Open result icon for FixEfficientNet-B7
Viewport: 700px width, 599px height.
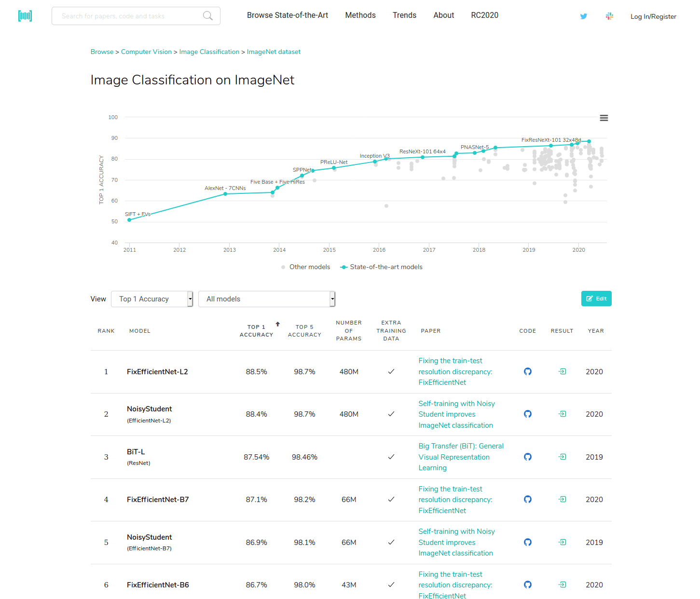pos(563,499)
